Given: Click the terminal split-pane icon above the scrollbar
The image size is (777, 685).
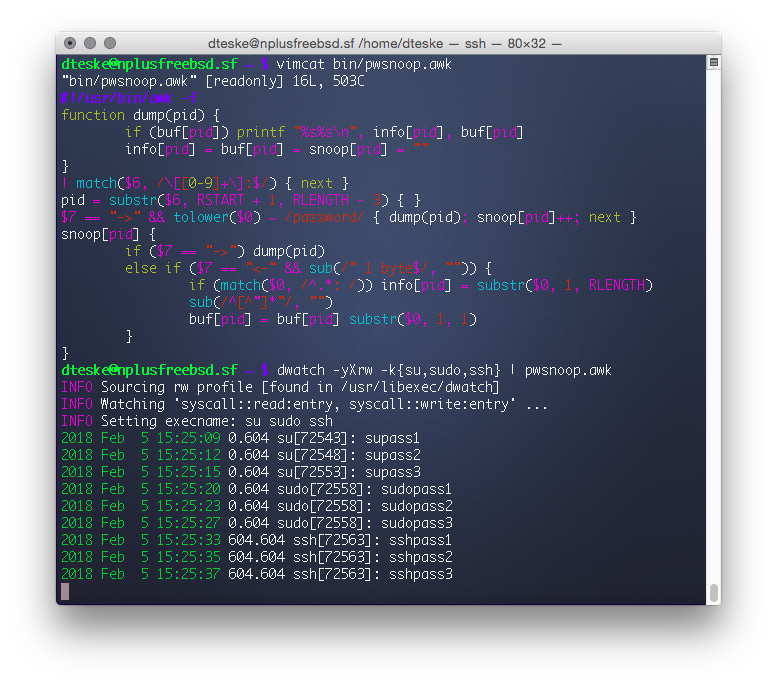Looking at the screenshot, I should coord(714,62).
